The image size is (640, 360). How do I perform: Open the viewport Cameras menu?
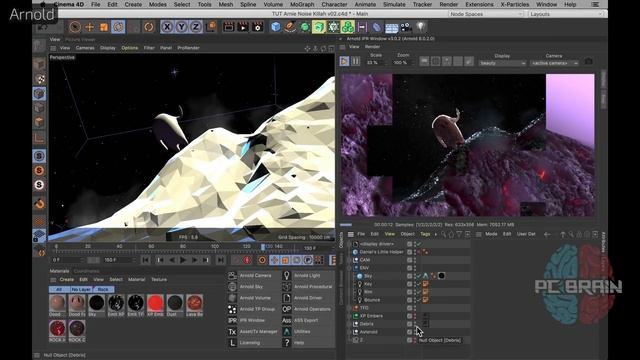(x=85, y=48)
